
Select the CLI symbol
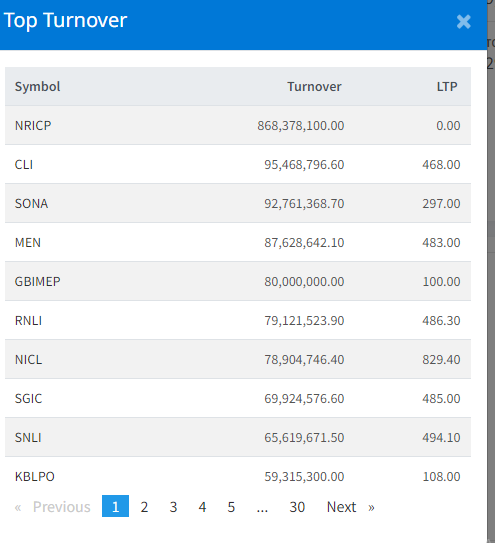[x=24, y=164]
